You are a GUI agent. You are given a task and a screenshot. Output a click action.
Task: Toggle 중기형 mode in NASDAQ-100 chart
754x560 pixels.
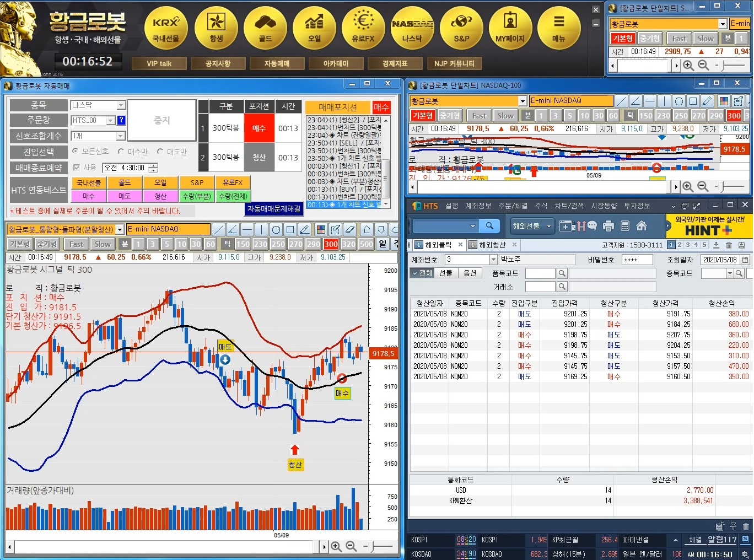tap(450, 116)
